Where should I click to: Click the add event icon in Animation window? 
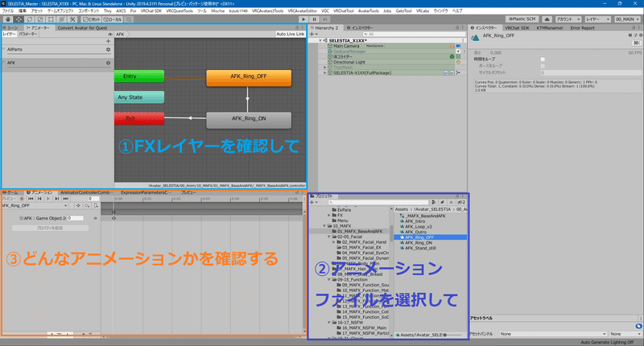tap(96, 206)
